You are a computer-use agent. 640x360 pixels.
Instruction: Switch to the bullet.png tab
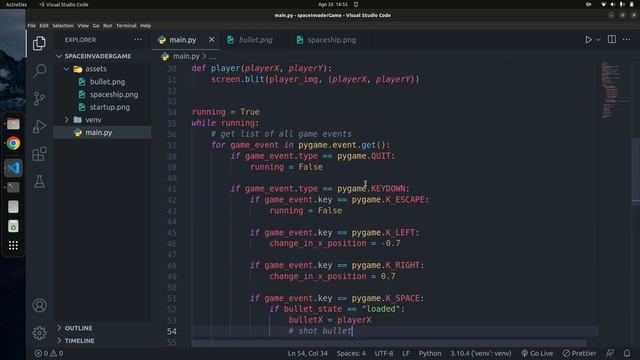point(255,40)
